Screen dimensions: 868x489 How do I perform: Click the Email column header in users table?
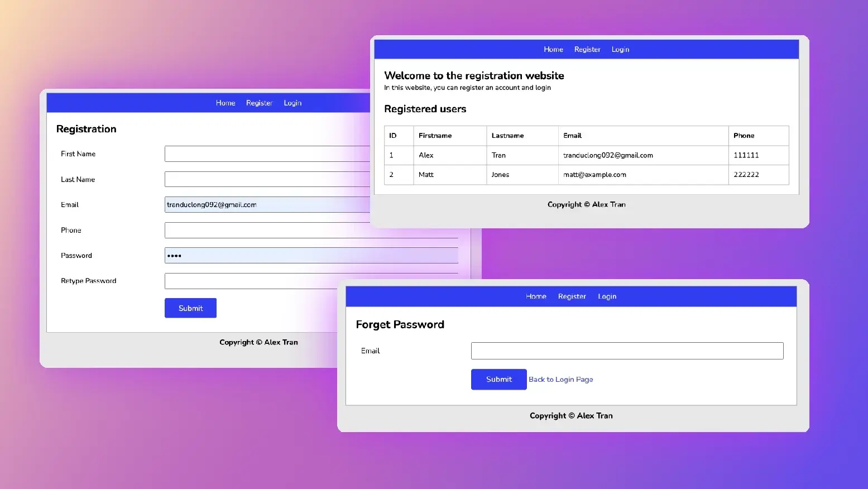pyautogui.click(x=644, y=136)
